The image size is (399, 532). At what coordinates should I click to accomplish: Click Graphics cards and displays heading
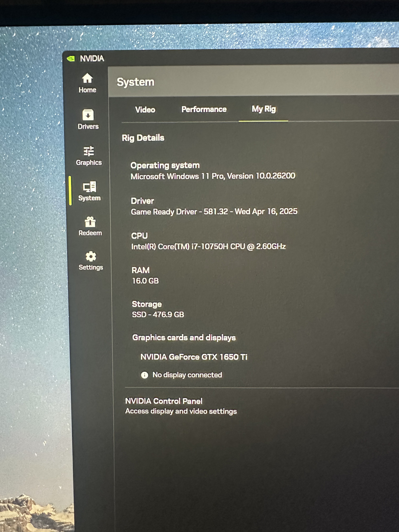[184, 338]
